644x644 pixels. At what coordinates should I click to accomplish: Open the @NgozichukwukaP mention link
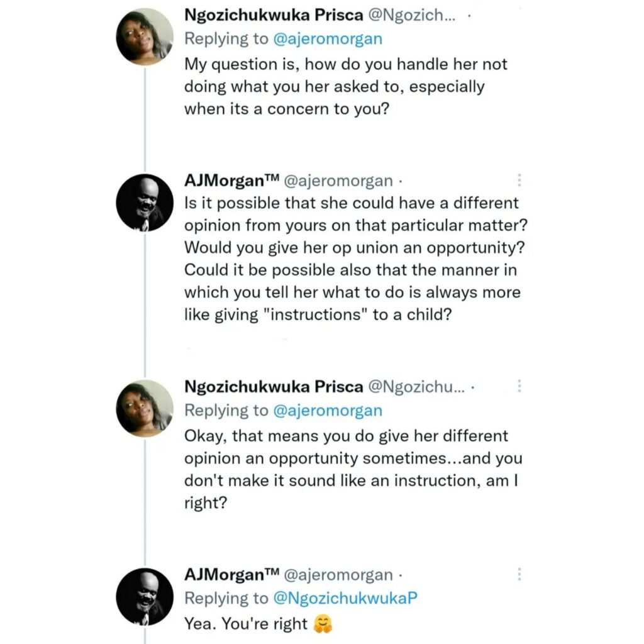pyautogui.click(x=345, y=599)
